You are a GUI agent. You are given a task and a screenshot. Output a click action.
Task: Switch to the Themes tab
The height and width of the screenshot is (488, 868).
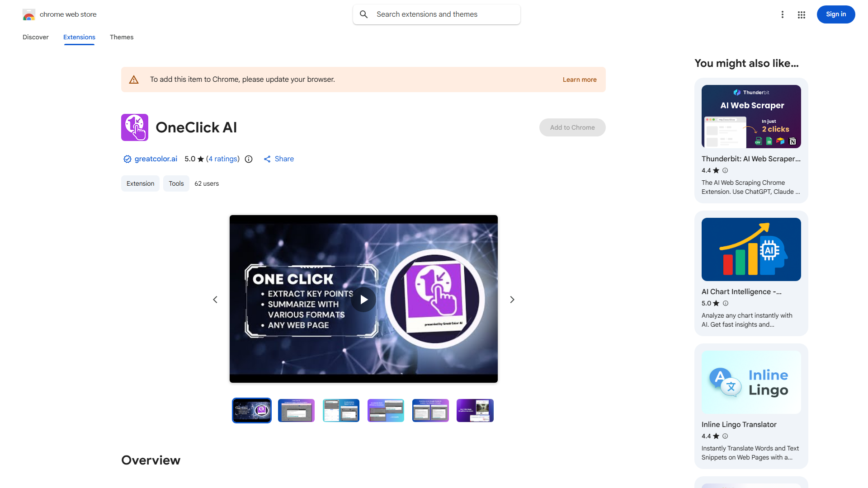(121, 37)
